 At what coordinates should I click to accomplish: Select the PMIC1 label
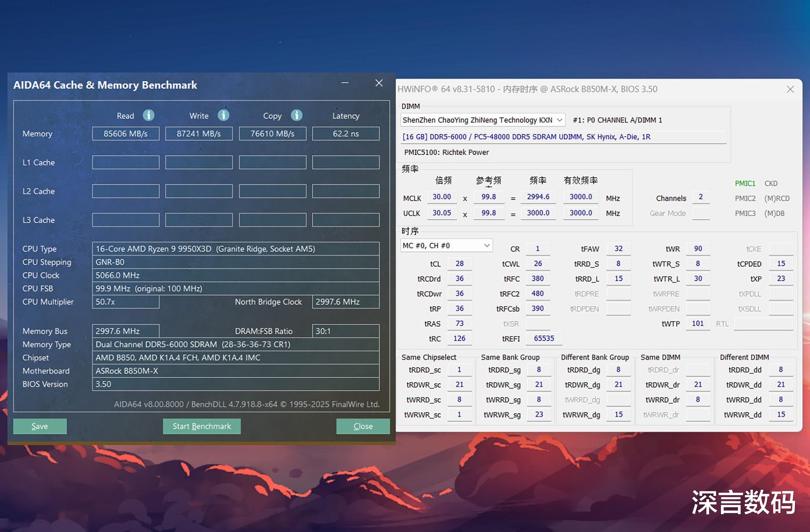745,183
